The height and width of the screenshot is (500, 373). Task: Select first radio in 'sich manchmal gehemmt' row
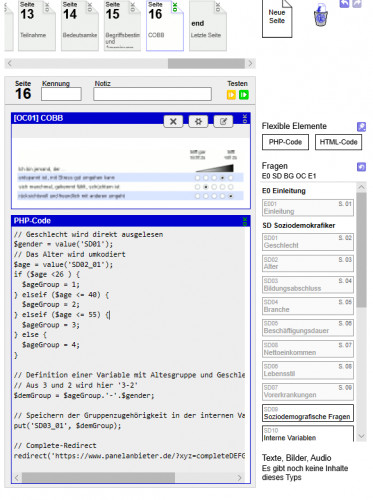[197, 187]
